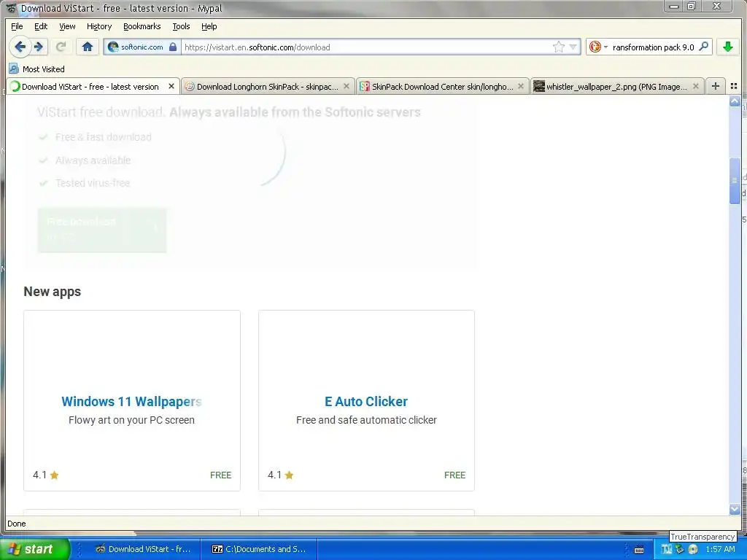The width and height of the screenshot is (747, 560).
Task: Close the whistler_wallpaper_2.png tab
Action: point(695,86)
